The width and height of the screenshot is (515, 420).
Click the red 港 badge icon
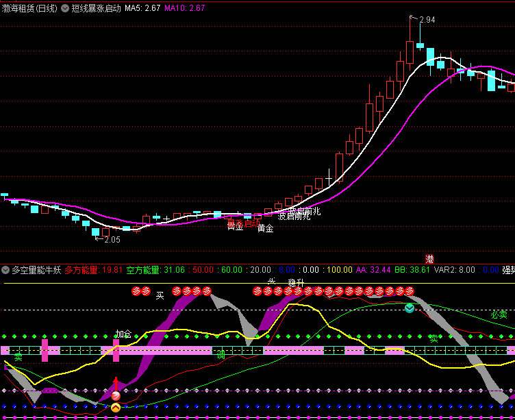[429, 259]
